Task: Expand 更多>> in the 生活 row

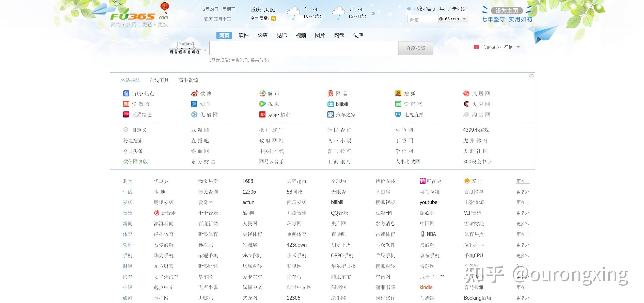Action: (523, 192)
